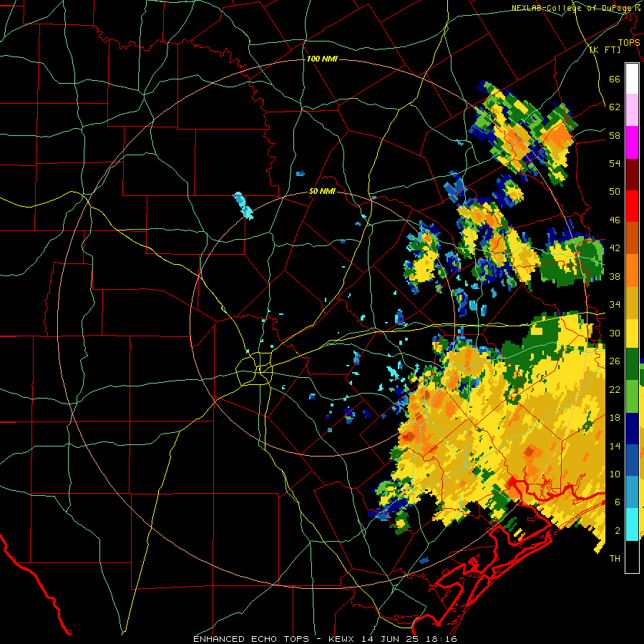Click legend value "26"
The width and height of the screenshot is (644, 644).
coord(615,361)
